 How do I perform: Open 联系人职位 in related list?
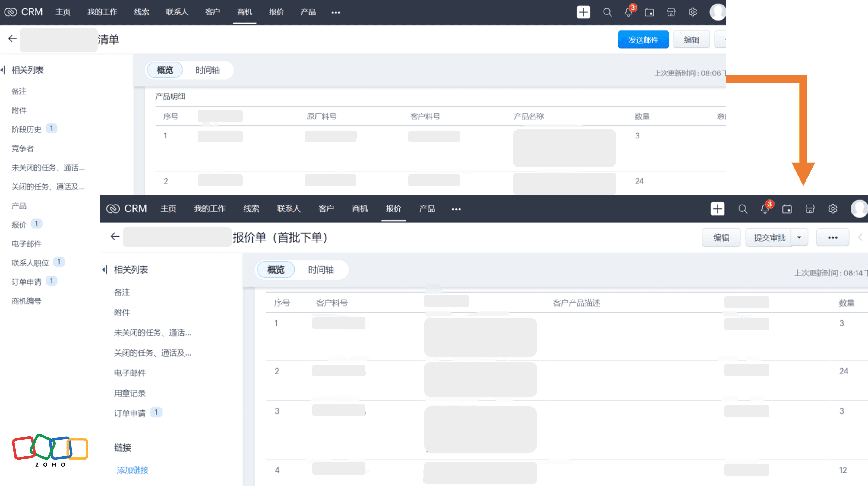coord(30,263)
